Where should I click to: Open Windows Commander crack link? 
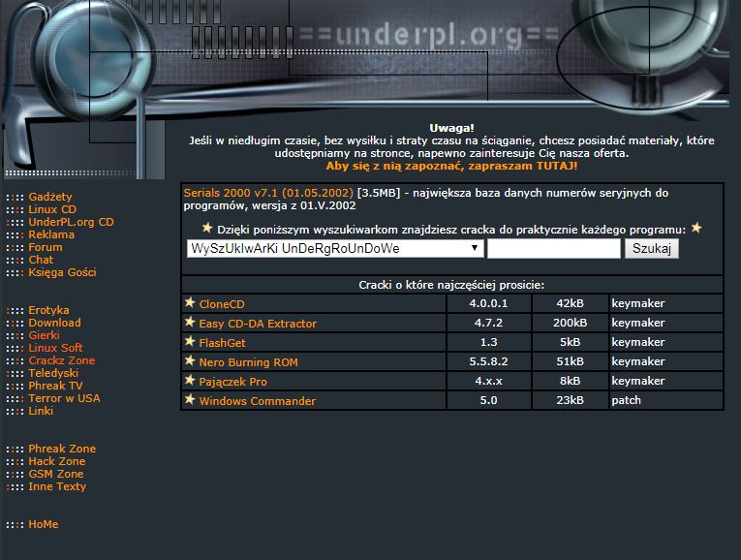[257, 401]
